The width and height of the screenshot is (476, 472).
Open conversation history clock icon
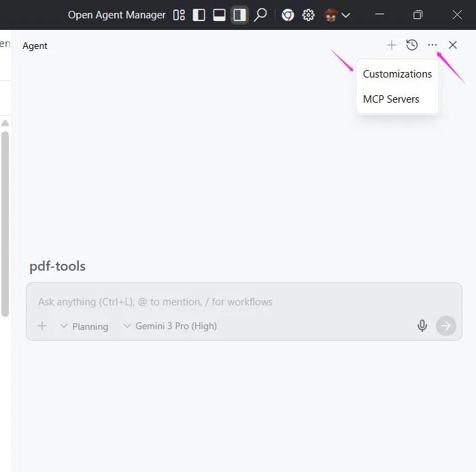tap(412, 45)
